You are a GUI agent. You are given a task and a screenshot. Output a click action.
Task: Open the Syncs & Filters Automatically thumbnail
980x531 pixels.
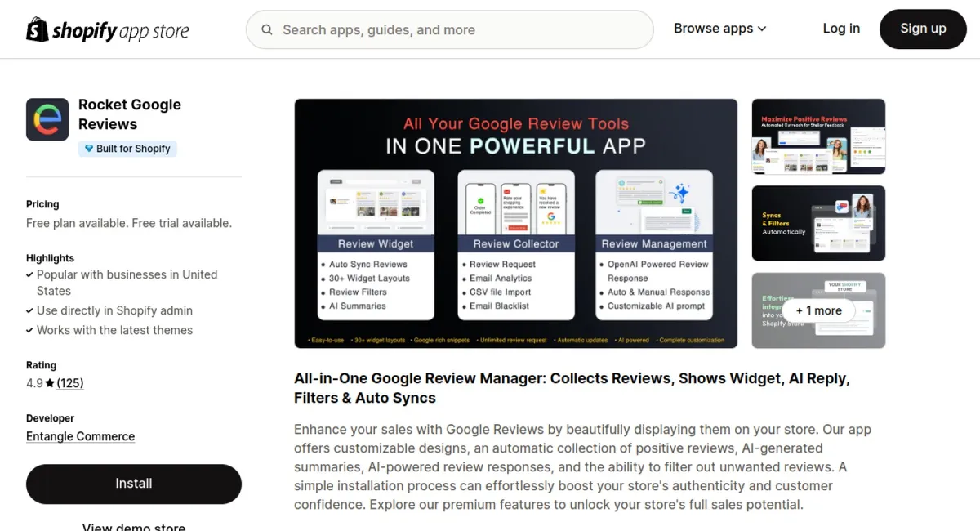pos(818,223)
